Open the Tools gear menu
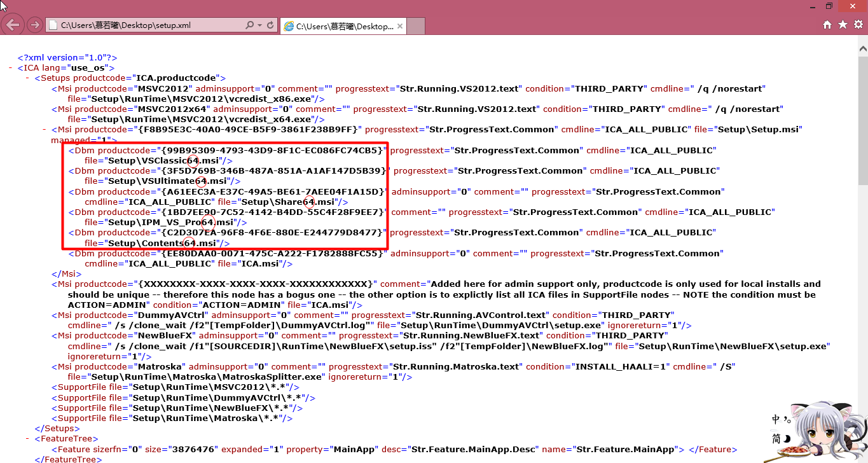 [x=858, y=25]
